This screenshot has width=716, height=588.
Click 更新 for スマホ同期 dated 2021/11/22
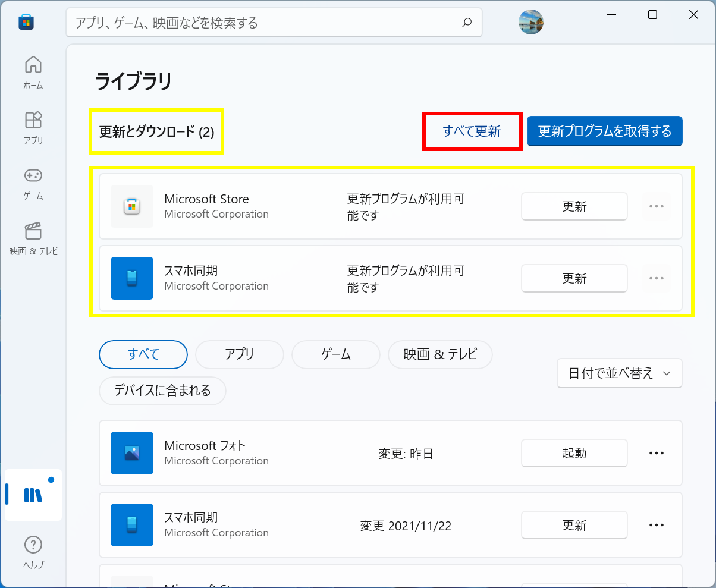pos(574,525)
